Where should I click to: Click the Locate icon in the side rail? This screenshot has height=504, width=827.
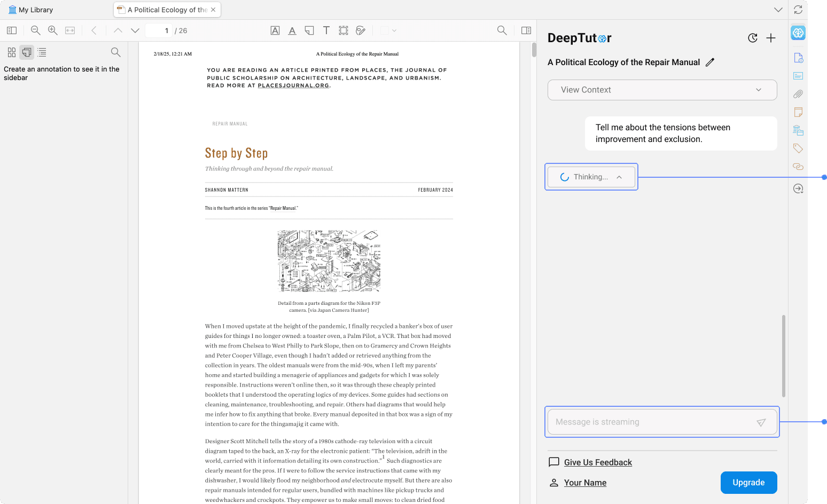point(798,188)
